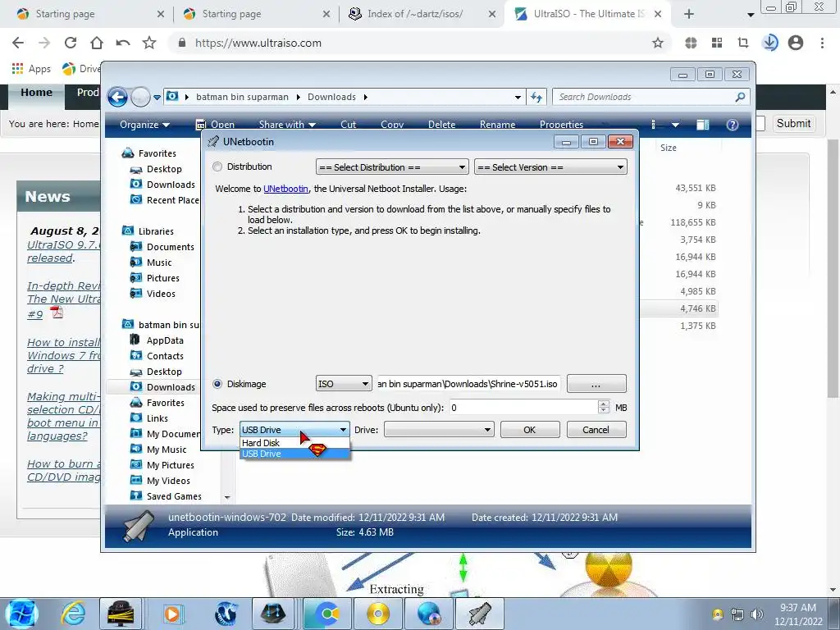Select AppData folder in navigation tree
Screen dimensions: 840x630
[x=165, y=340]
